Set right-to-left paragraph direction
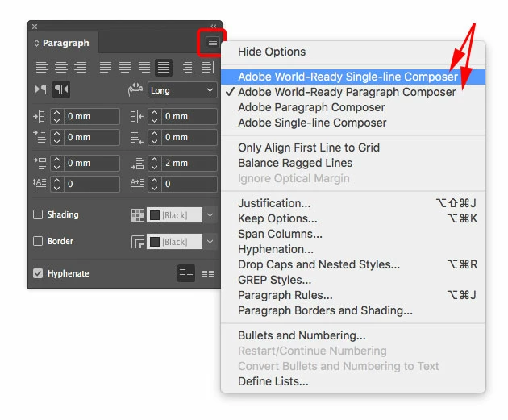 61,89
